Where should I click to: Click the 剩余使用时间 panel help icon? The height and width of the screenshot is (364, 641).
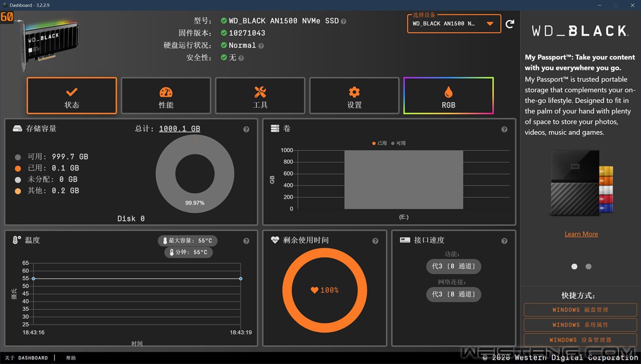click(x=375, y=241)
